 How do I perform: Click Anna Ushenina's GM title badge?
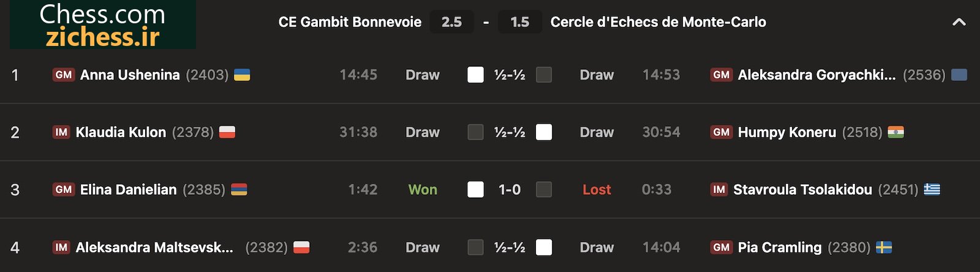point(64,75)
